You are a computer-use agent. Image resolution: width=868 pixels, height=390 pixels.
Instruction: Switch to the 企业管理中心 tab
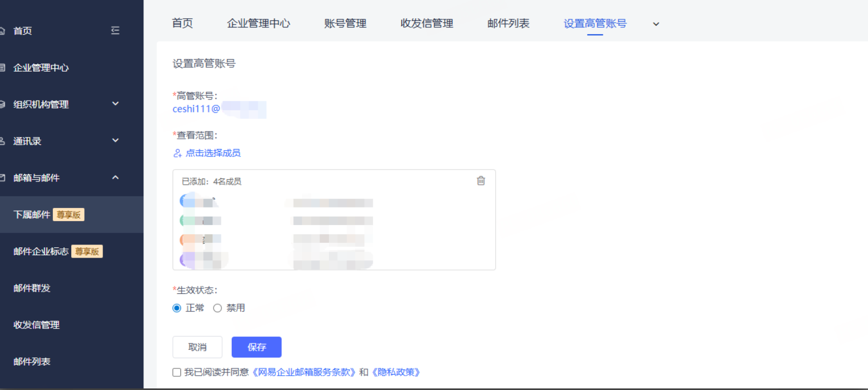coord(258,23)
